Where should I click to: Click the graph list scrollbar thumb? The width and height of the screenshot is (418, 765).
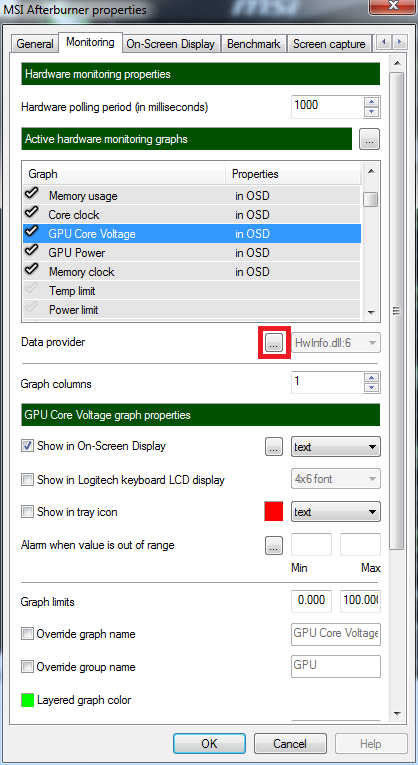point(371,199)
